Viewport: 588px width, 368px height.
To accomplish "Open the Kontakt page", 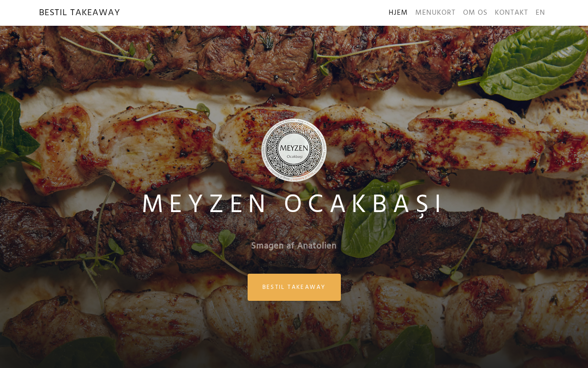I will [x=511, y=13].
